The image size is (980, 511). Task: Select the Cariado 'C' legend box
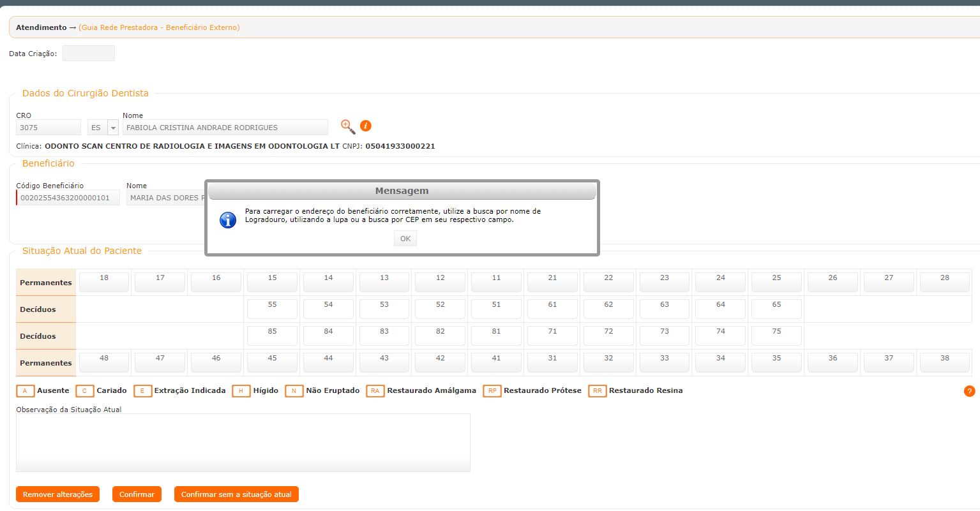coord(84,391)
